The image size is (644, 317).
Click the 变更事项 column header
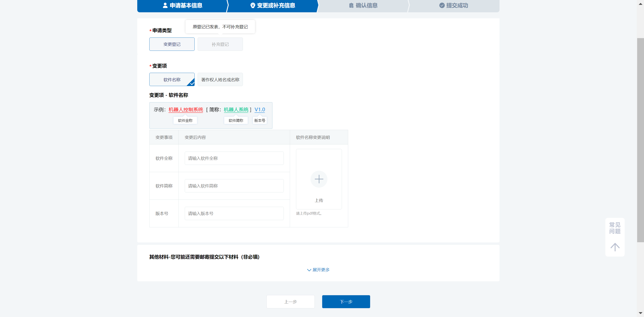click(164, 137)
